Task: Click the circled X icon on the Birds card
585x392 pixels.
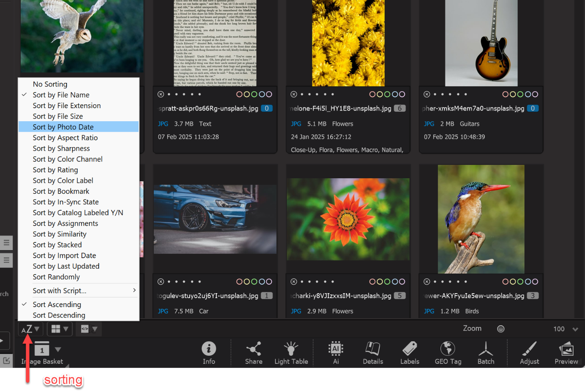Action: point(427,282)
